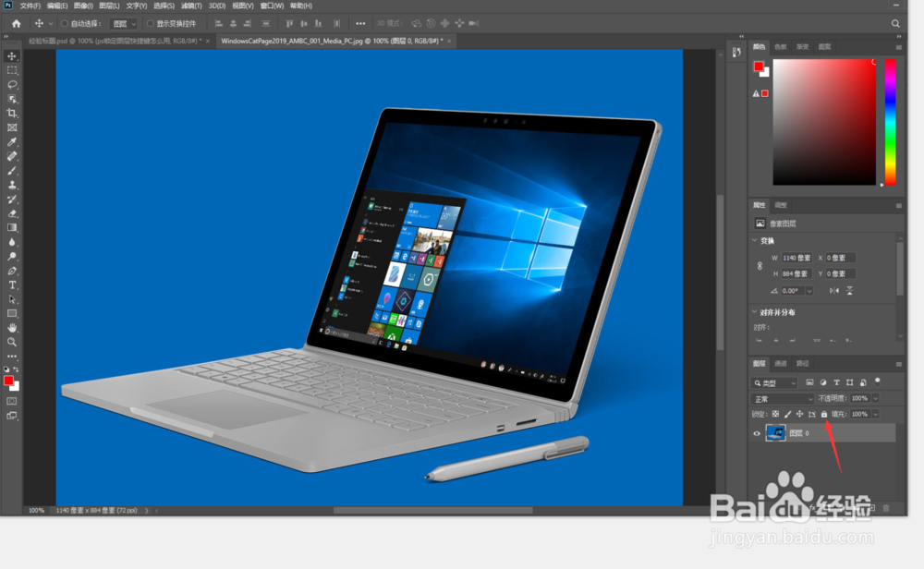Select the Blur tool
The height and width of the screenshot is (569, 924).
coord(12,242)
